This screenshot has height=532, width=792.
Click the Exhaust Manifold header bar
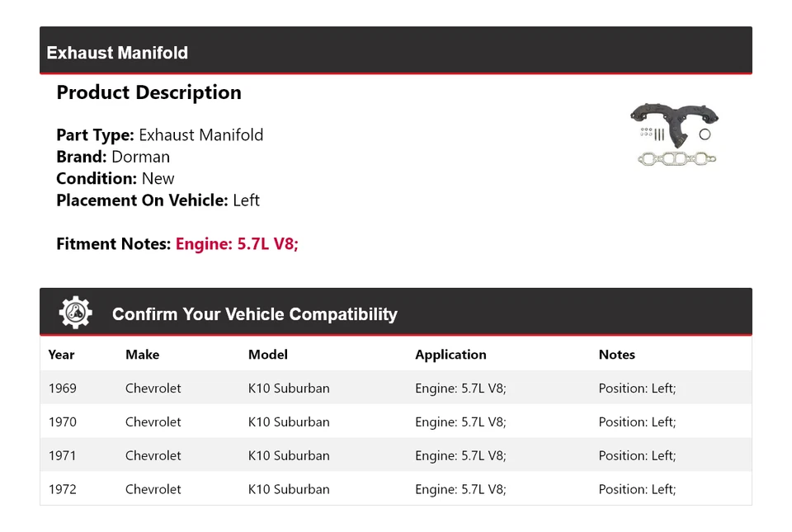click(x=395, y=52)
